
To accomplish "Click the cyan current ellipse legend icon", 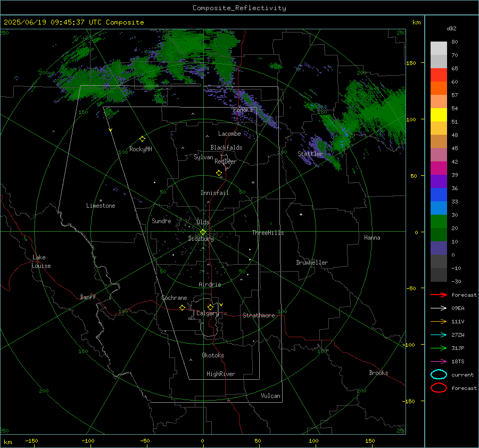I will point(439,374).
